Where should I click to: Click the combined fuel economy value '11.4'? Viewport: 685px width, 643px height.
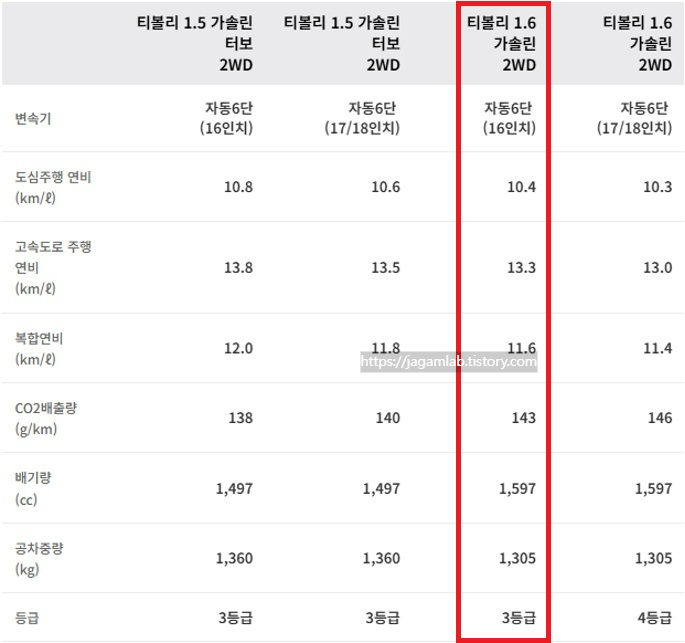point(658,348)
